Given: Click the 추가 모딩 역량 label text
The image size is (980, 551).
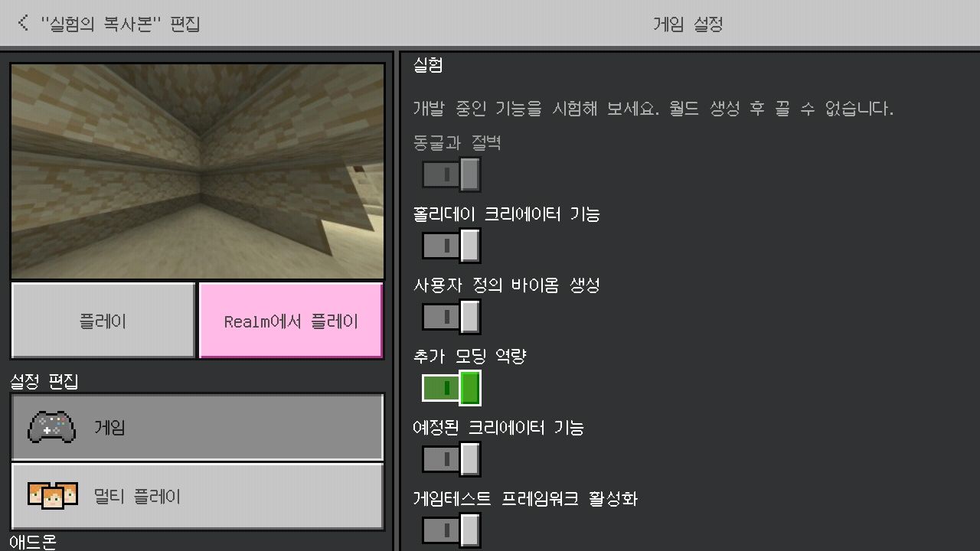Looking at the screenshot, I should (469, 356).
